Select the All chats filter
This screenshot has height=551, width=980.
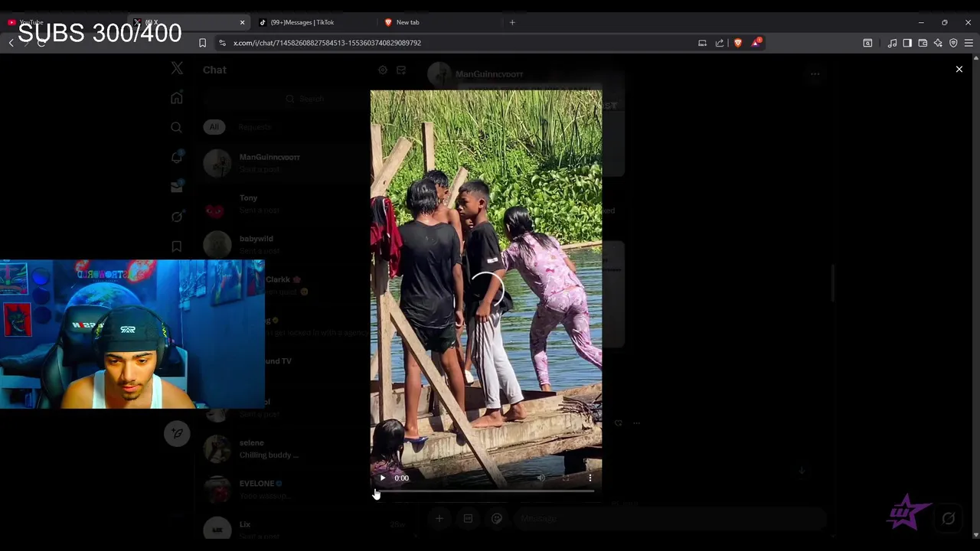click(214, 127)
